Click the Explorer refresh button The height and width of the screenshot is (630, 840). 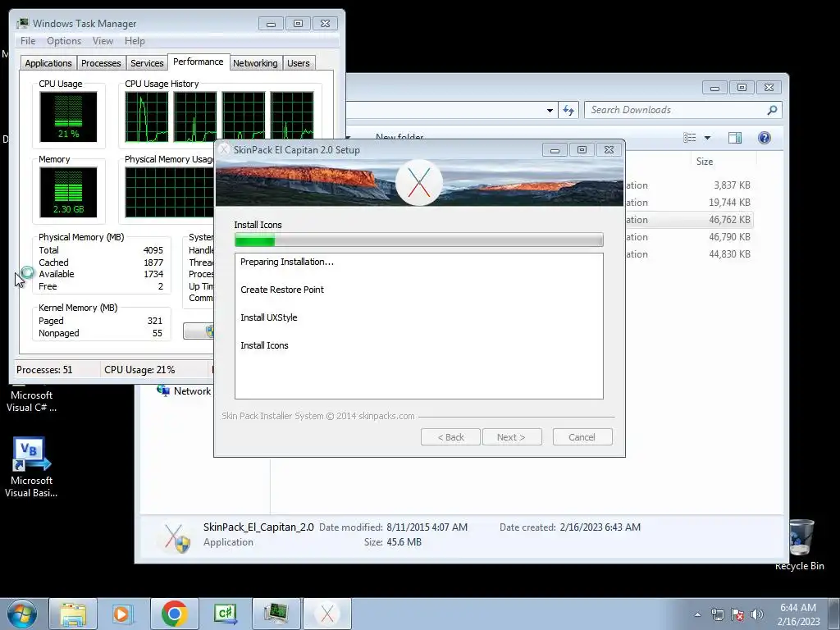568,111
